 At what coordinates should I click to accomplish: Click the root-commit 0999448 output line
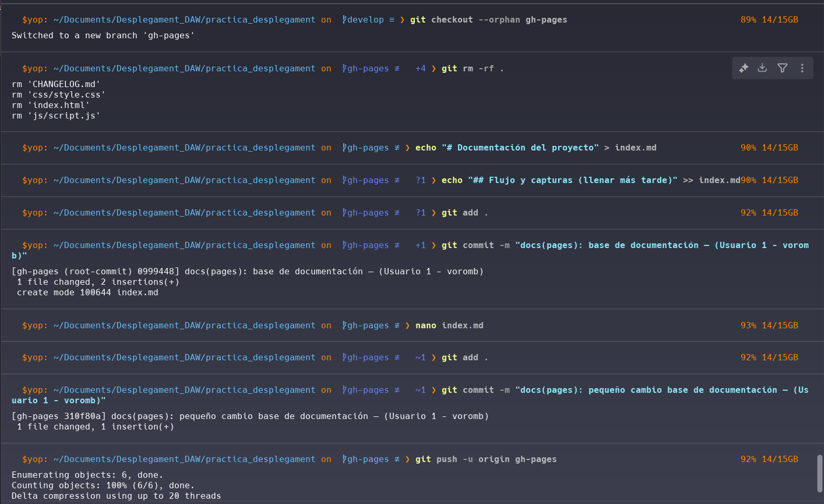tap(247, 272)
